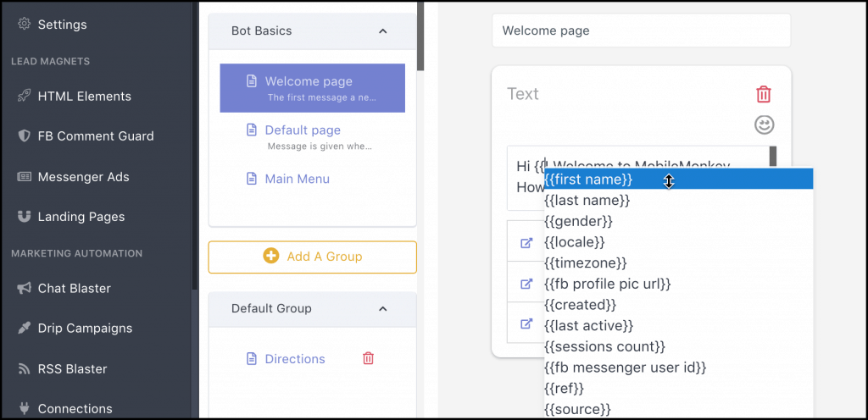Click the red trash icon on Text widget
868x420 pixels.
pyautogui.click(x=764, y=94)
